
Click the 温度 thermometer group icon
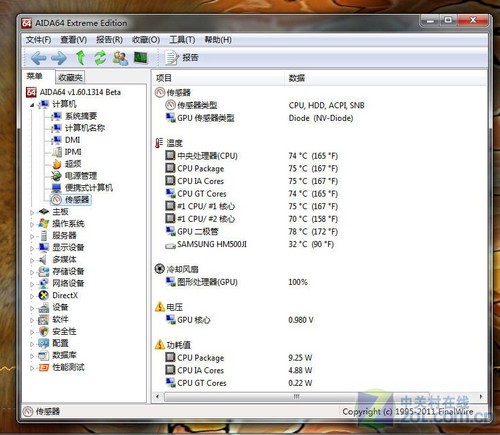(x=159, y=143)
